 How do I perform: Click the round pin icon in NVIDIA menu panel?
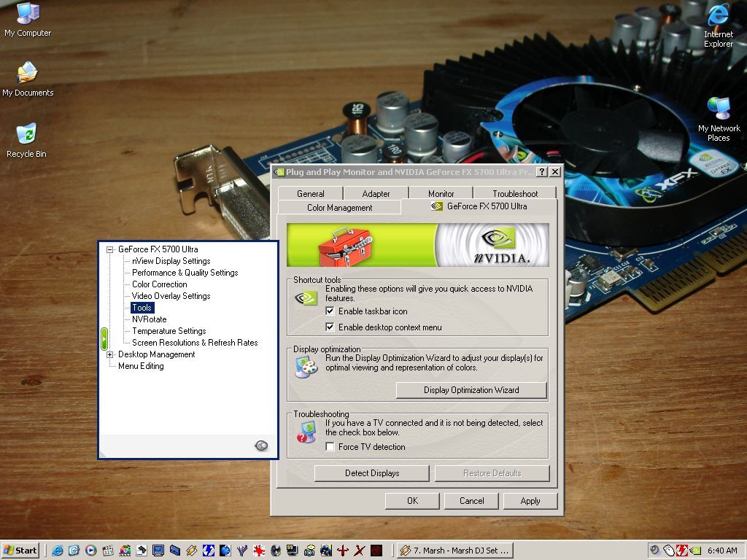[x=261, y=446]
